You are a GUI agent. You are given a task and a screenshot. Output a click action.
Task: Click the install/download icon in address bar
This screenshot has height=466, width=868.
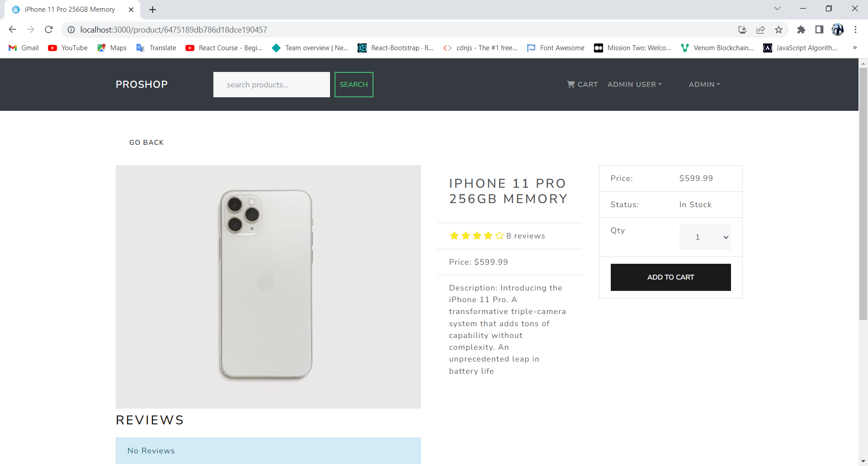pos(742,29)
